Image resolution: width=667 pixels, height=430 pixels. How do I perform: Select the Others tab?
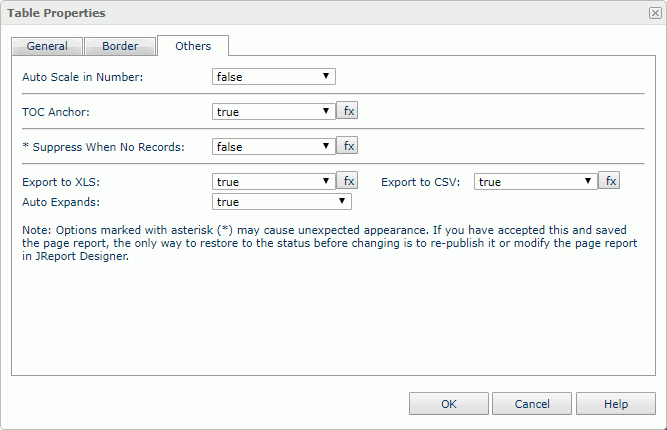click(x=193, y=46)
